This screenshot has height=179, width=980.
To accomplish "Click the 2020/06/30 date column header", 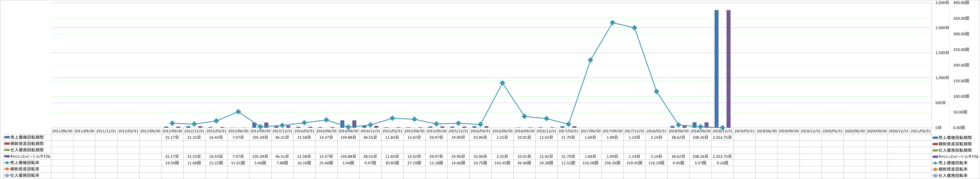I will coord(854,131).
